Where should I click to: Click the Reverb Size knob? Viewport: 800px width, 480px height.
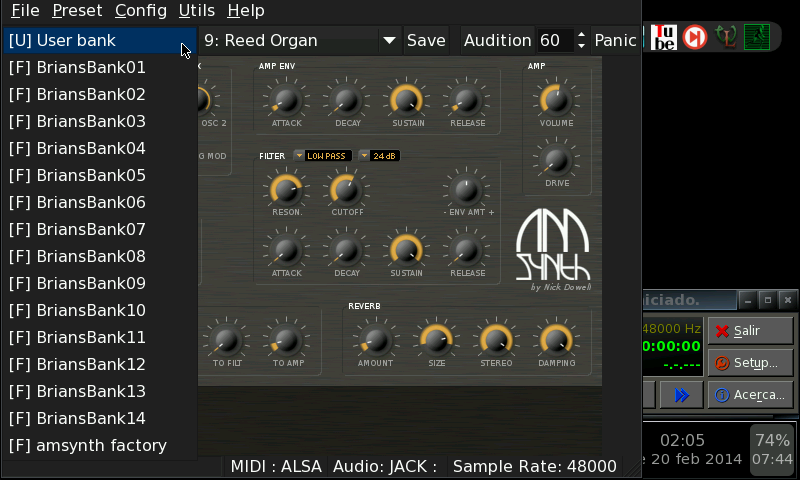tap(436, 340)
